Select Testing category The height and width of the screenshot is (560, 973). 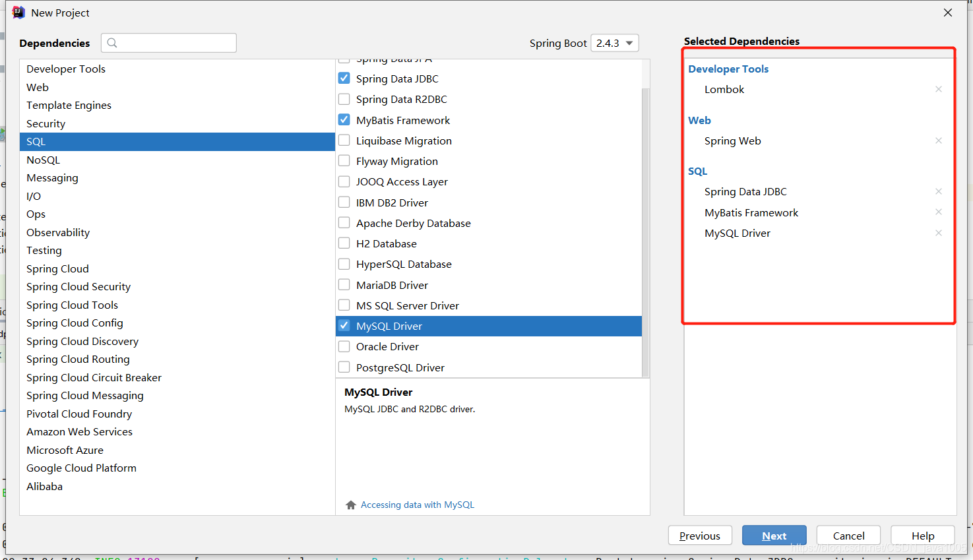[x=177, y=250]
